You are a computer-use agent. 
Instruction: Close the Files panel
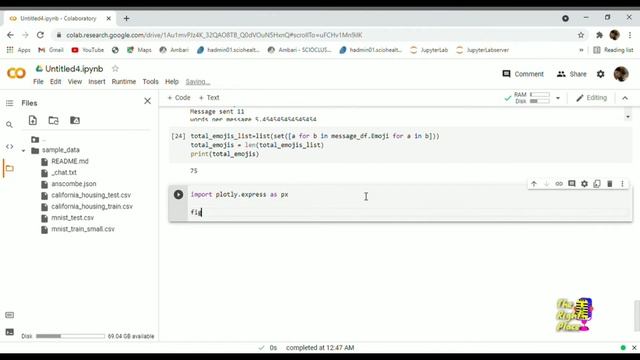[147, 101]
